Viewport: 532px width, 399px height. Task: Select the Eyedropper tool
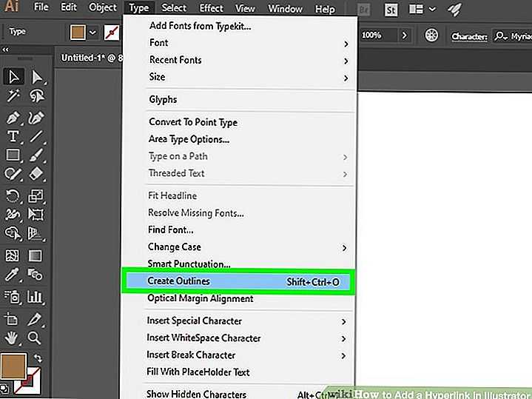click(13, 275)
